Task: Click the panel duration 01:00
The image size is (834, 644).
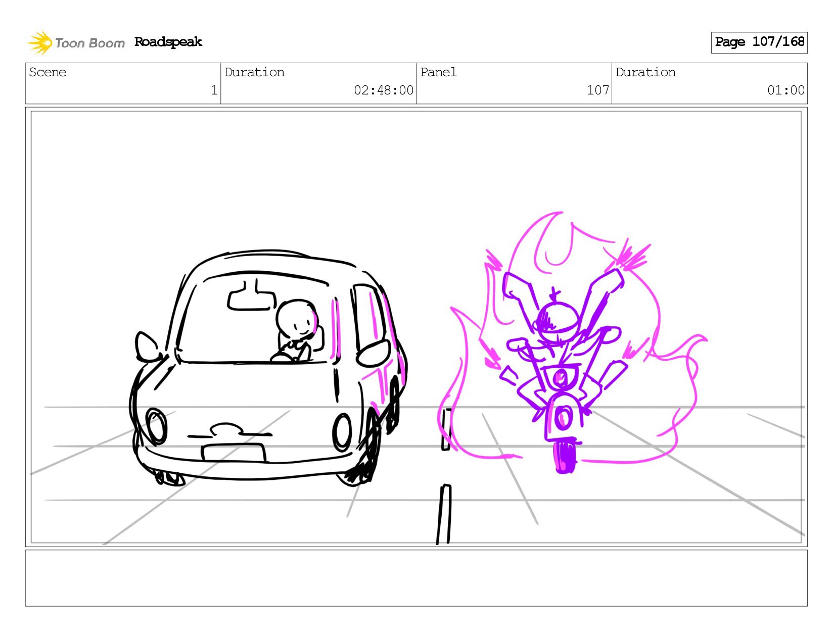Action: coord(786,90)
